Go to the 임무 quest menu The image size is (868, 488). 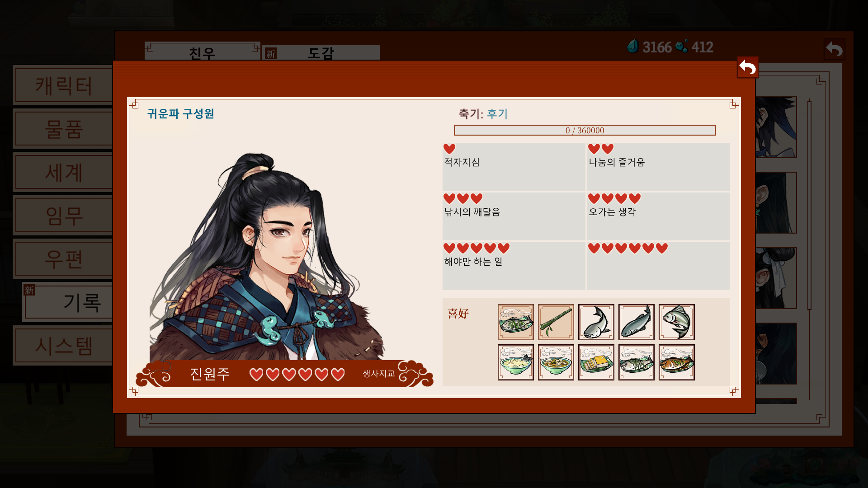[x=63, y=216]
